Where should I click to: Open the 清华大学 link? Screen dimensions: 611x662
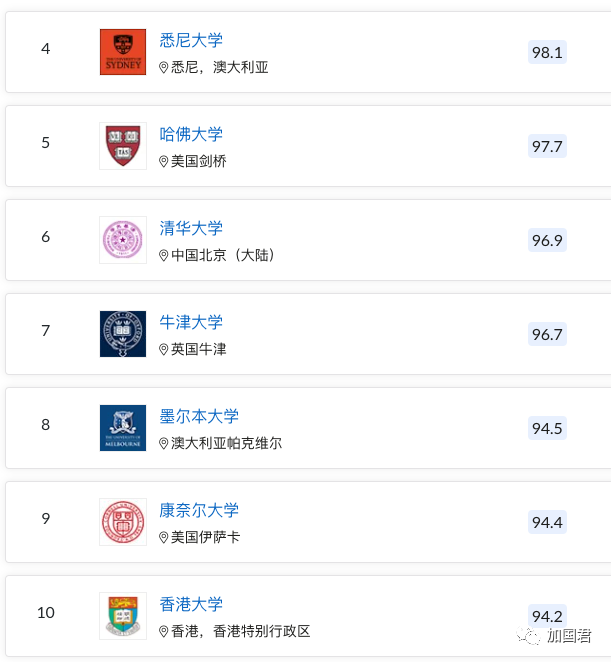click(191, 228)
